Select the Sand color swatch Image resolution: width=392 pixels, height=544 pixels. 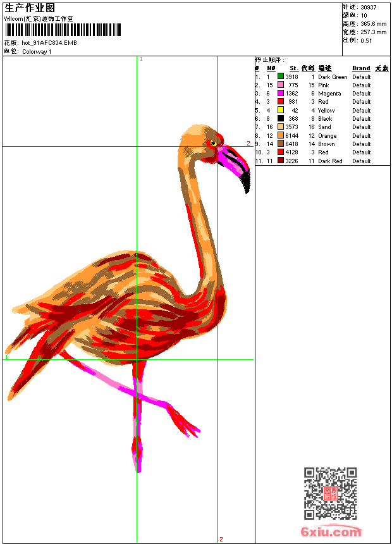281,127
